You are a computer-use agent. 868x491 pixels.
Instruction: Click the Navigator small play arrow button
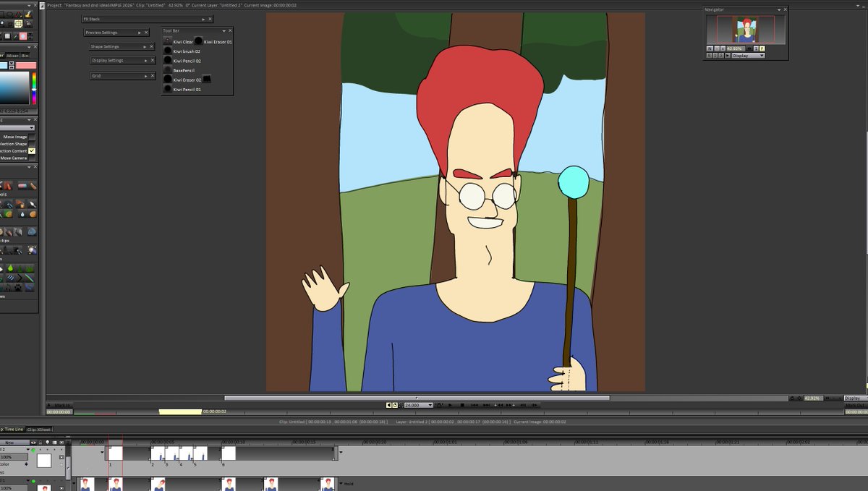(728, 56)
